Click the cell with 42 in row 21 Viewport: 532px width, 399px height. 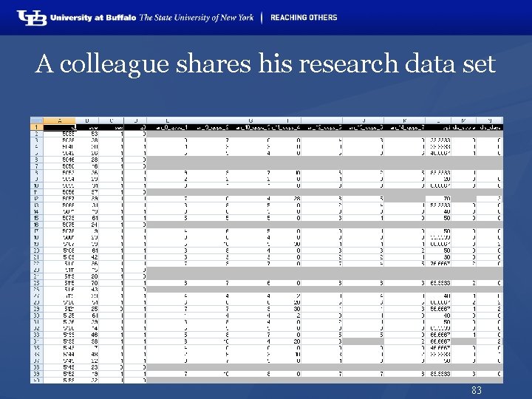point(87,257)
